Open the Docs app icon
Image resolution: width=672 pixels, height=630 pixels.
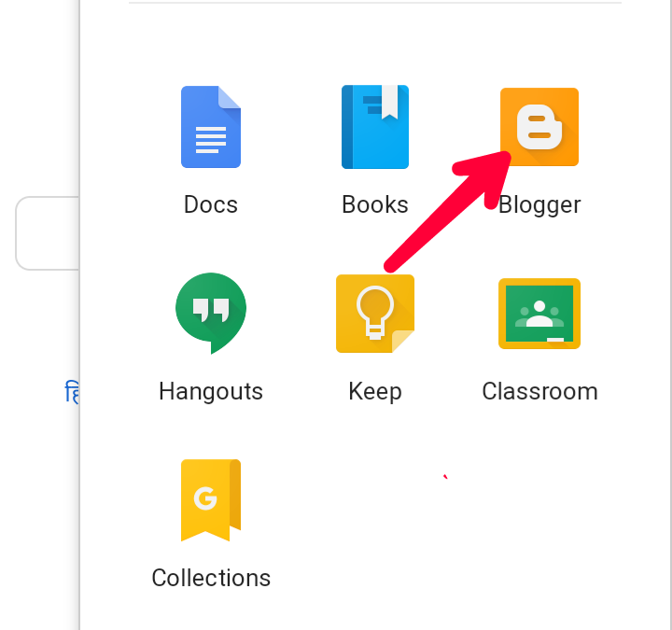[x=210, y=127]
